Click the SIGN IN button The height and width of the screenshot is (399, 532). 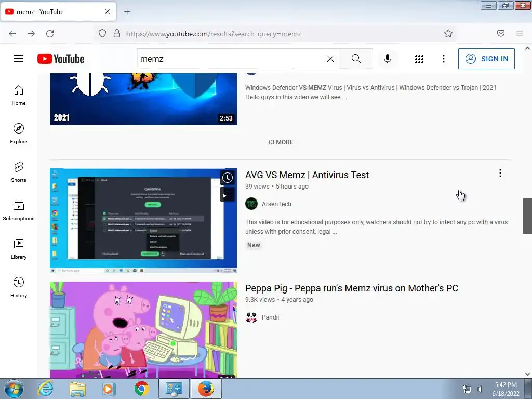pyautogui.click(x=486, y=59)
